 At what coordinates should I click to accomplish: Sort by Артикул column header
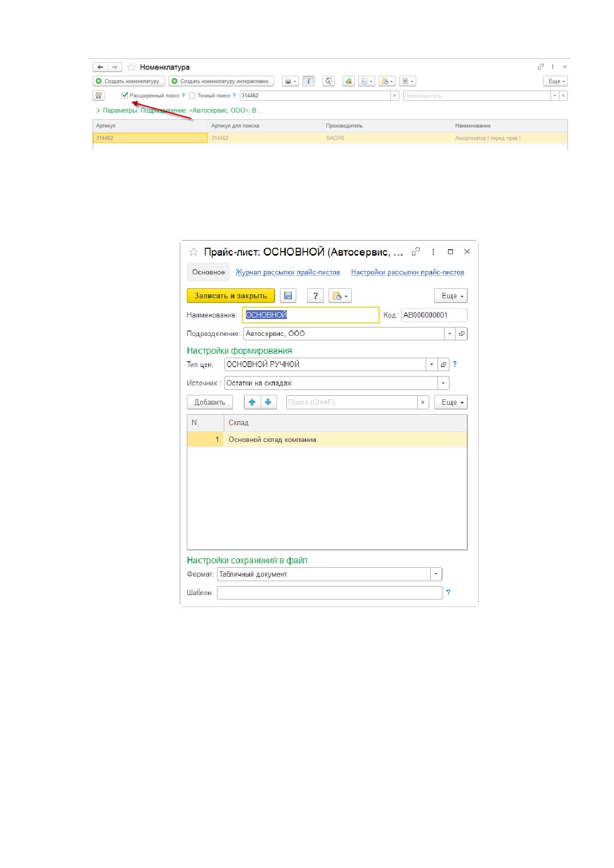point(150,126)
